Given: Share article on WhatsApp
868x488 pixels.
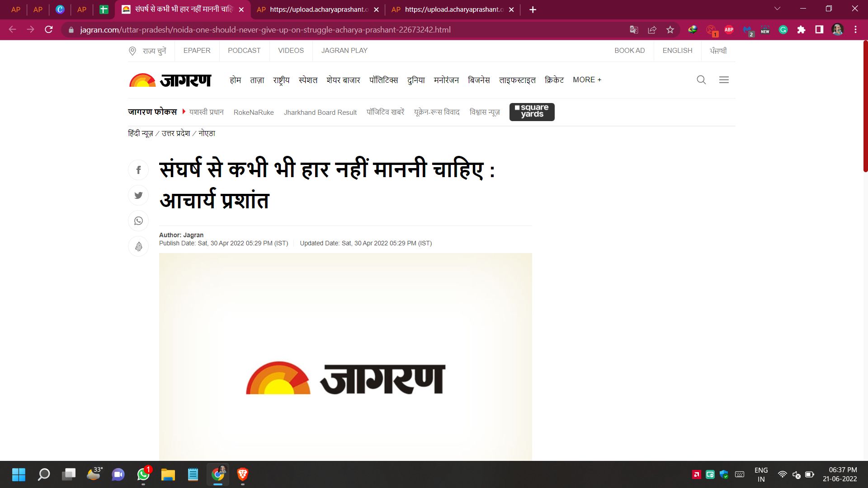Looking at the screenshot, I should pos(138,221).
